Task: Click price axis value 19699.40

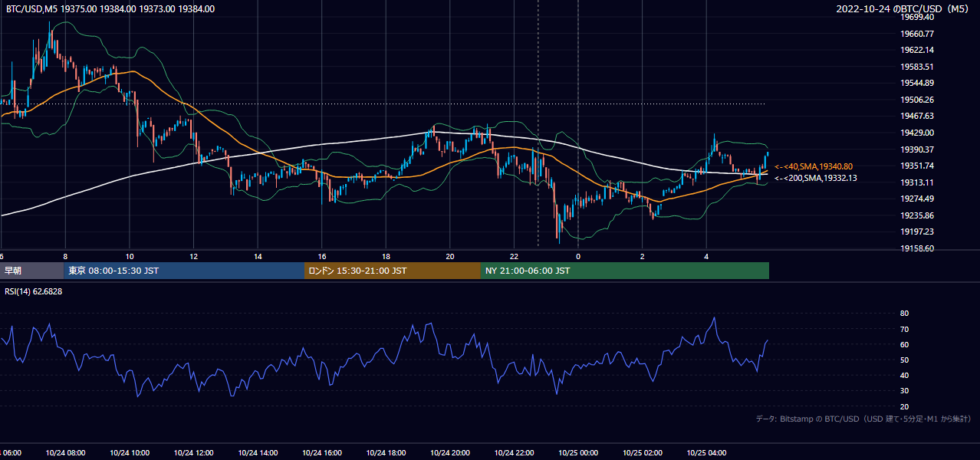Action: point(917,17)
